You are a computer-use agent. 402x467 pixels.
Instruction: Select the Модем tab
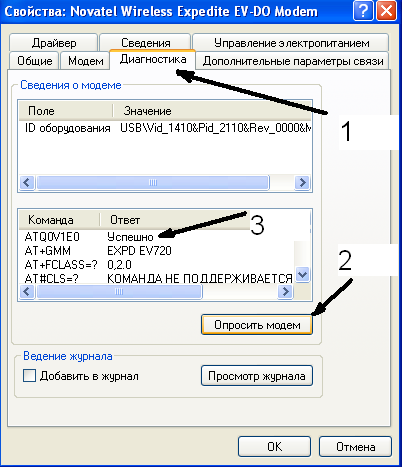85,61
